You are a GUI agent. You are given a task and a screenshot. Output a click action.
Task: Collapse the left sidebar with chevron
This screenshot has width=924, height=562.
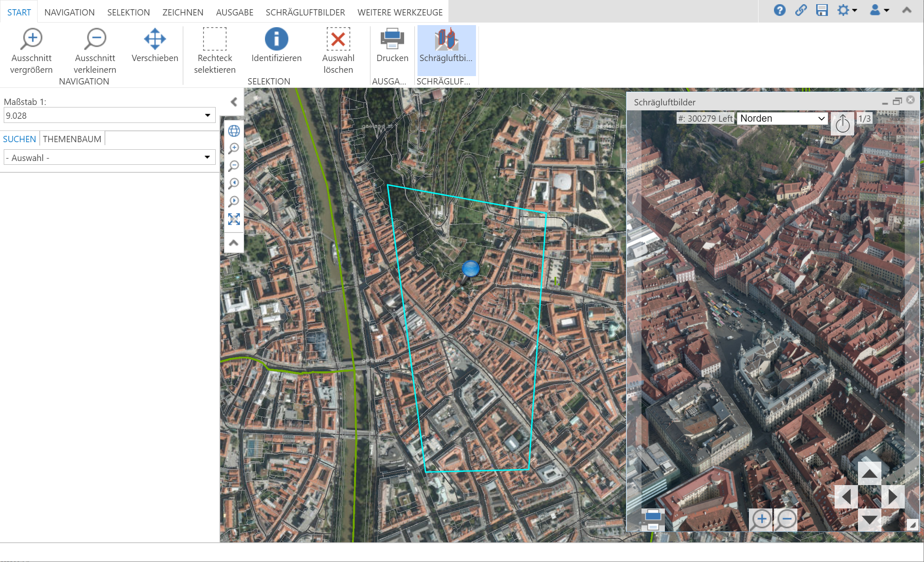tap(234, 102)
